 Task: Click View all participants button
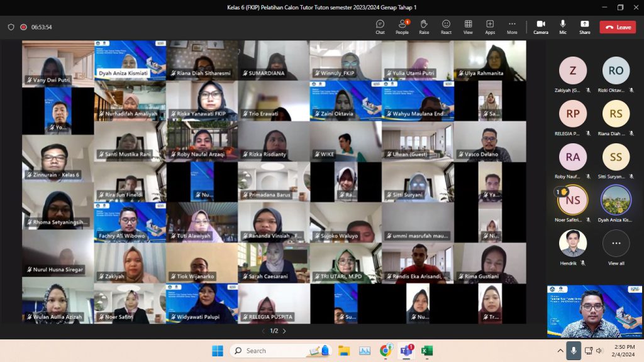[x=616, y=247]
